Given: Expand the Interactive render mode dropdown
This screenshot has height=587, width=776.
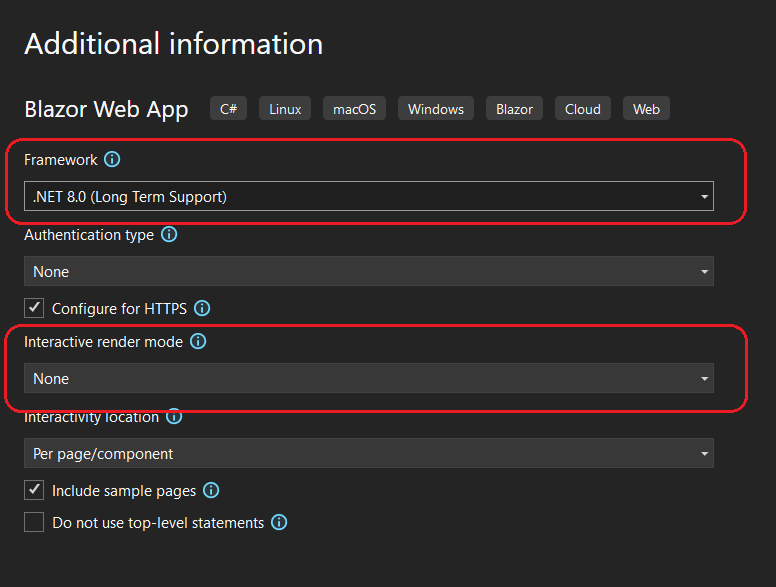Looking at the screenshot, I should point(368,379).
